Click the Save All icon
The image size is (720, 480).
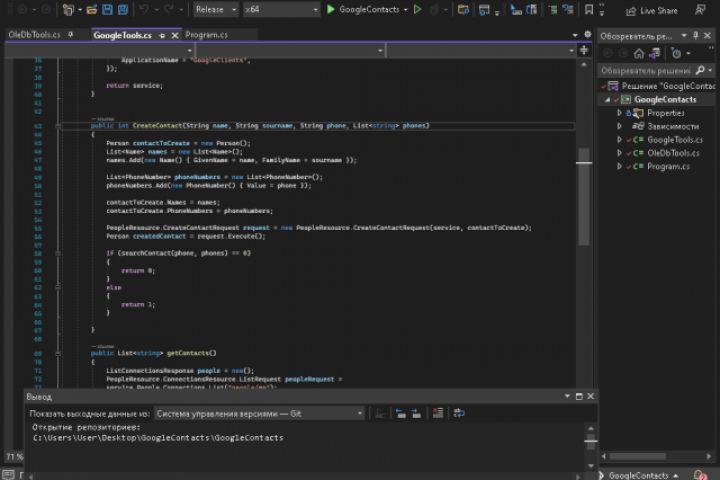pos(123,9)
